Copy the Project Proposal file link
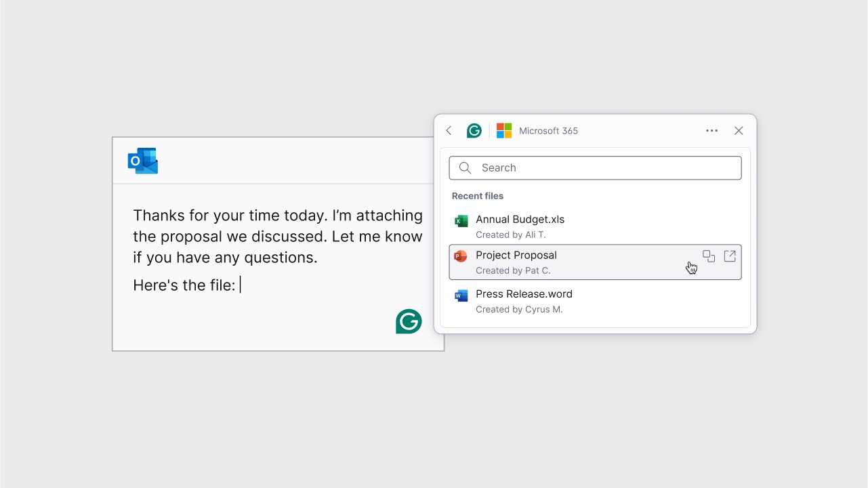Image resolution: width=868 pixels, height=488 pixels. (709, 256)
